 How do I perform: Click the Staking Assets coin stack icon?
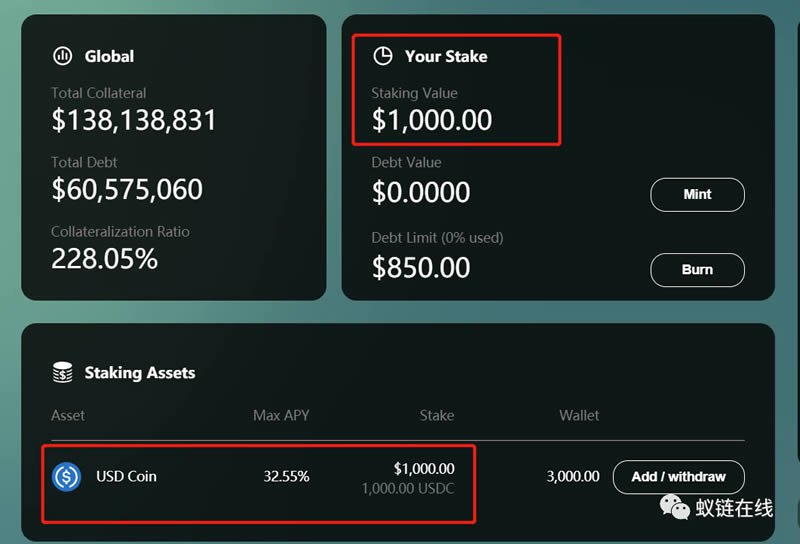pyautogui.click(x=63, y=372)
